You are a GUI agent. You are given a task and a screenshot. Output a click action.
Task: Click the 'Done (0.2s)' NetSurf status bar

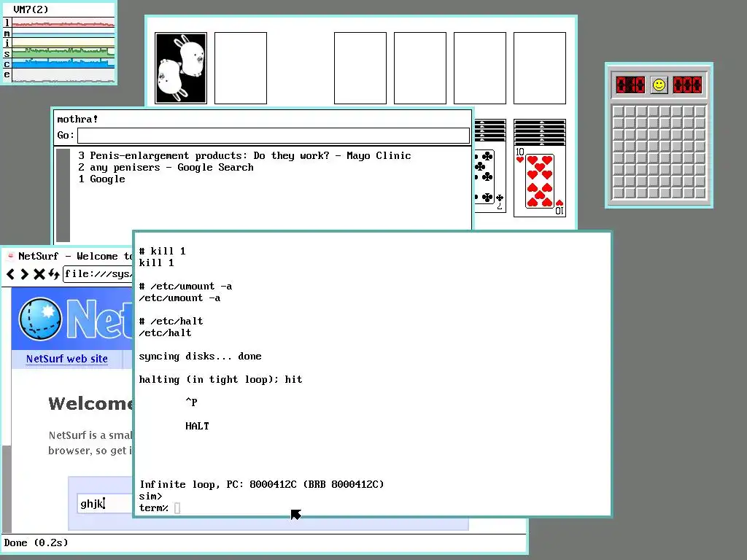pos(36,542)
